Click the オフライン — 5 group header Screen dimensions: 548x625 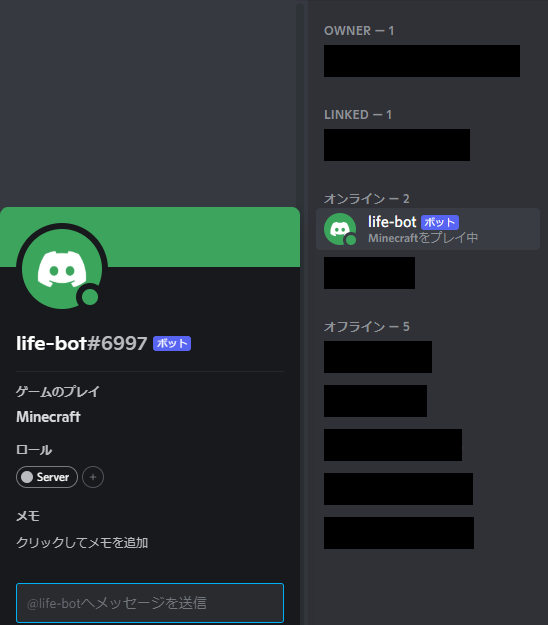pos(367,326)
